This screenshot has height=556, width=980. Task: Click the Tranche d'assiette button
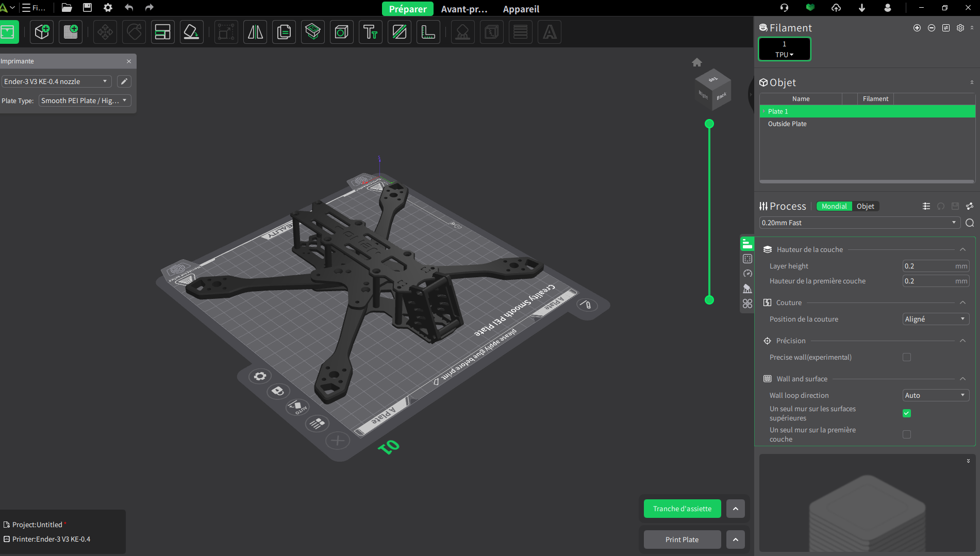coord(682,509)
